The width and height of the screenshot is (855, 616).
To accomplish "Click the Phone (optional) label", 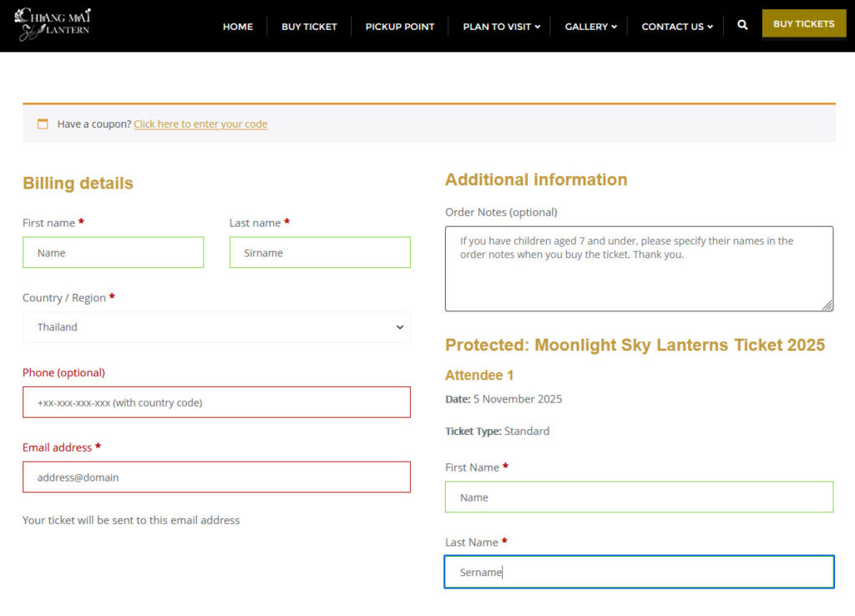I will click(x=63, y=373).
